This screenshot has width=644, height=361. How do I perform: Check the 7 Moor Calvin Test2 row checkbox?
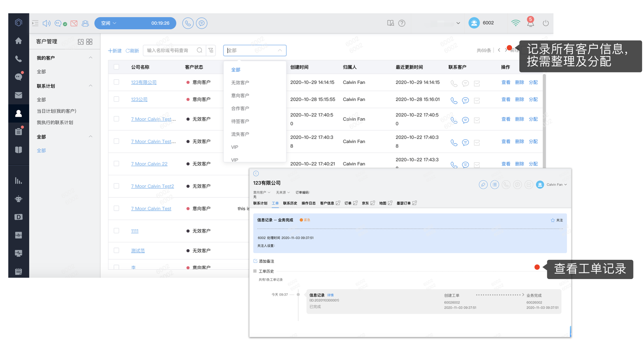116,186
